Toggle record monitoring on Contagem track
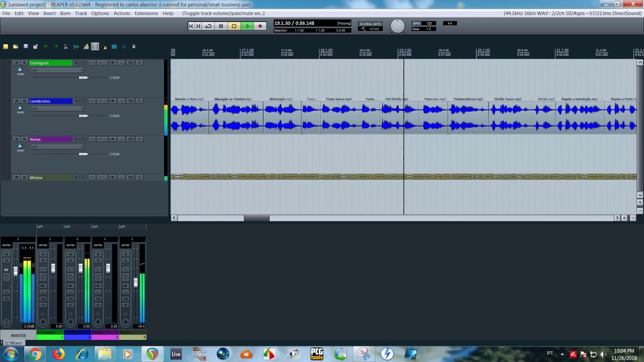This screenshot has width=644, height=362. click(83, 63)
